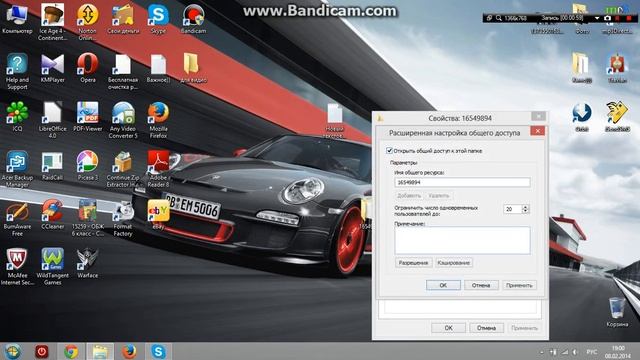Open the Кэширование caching button
640x360 pixels.
pos(453,263)
